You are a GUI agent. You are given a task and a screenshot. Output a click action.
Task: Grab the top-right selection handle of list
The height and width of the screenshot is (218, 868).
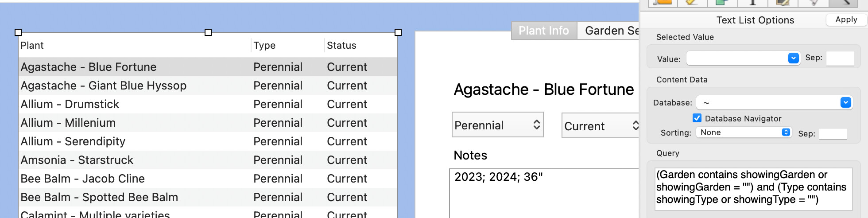[398, 32]
